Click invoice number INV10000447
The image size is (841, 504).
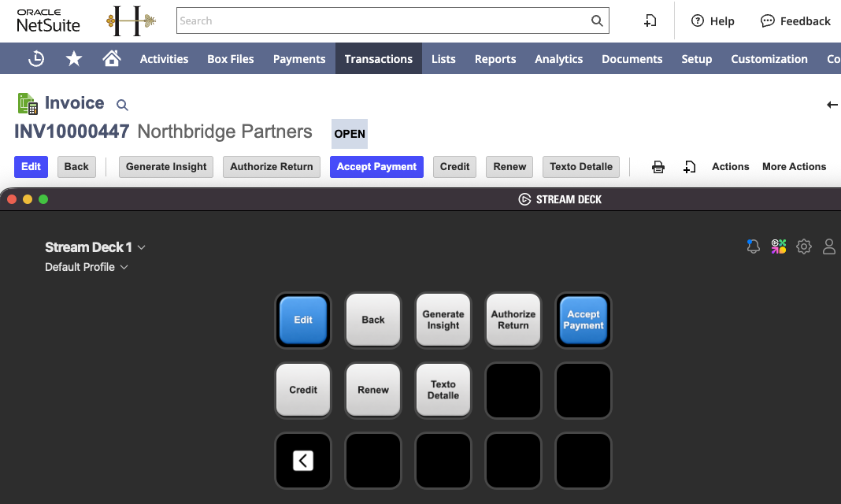point(72,132)
